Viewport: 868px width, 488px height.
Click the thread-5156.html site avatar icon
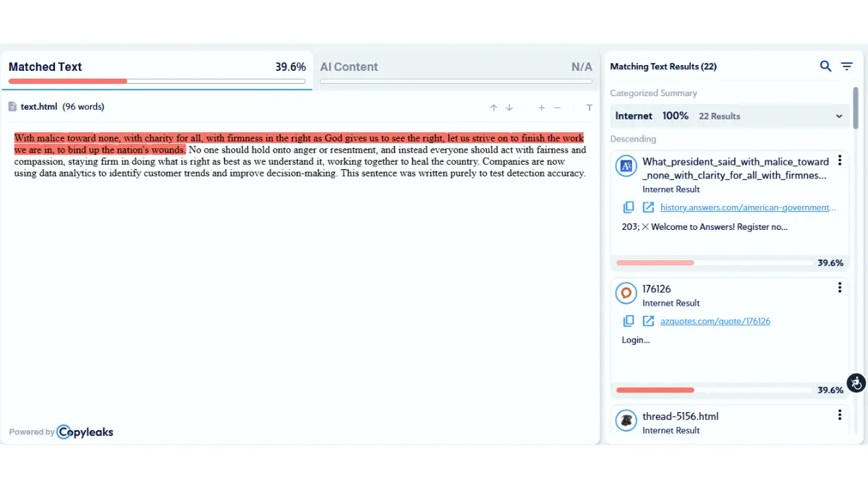coord(626,420)
